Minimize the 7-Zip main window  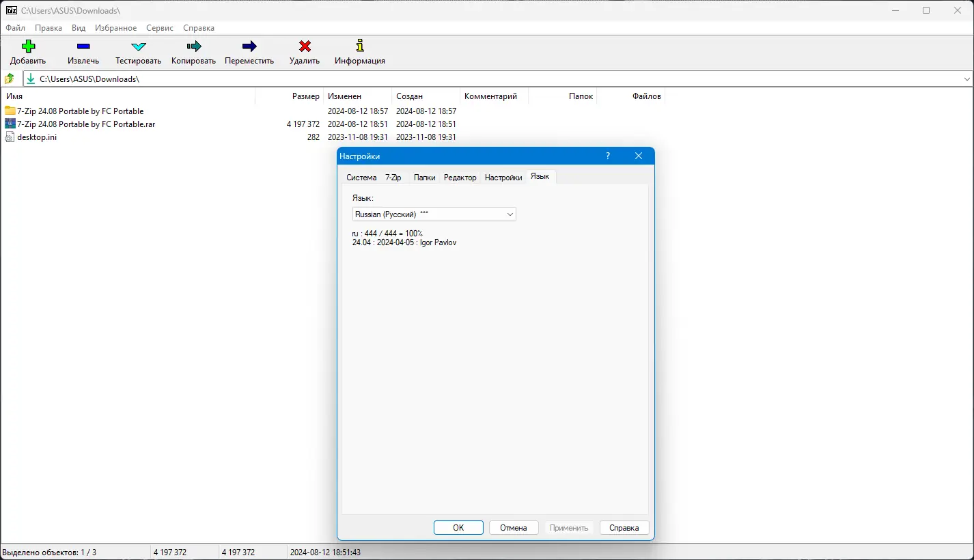click(x=895, y=10)
